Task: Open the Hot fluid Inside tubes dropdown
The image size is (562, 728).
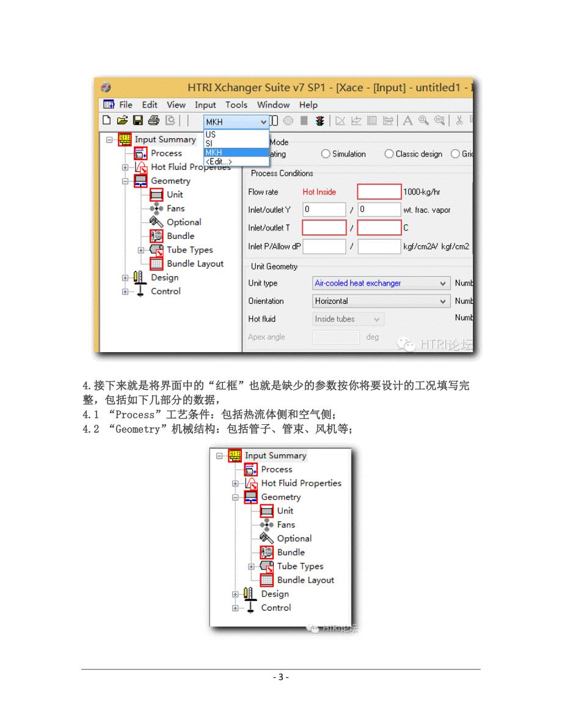Action: click(348, 319)
